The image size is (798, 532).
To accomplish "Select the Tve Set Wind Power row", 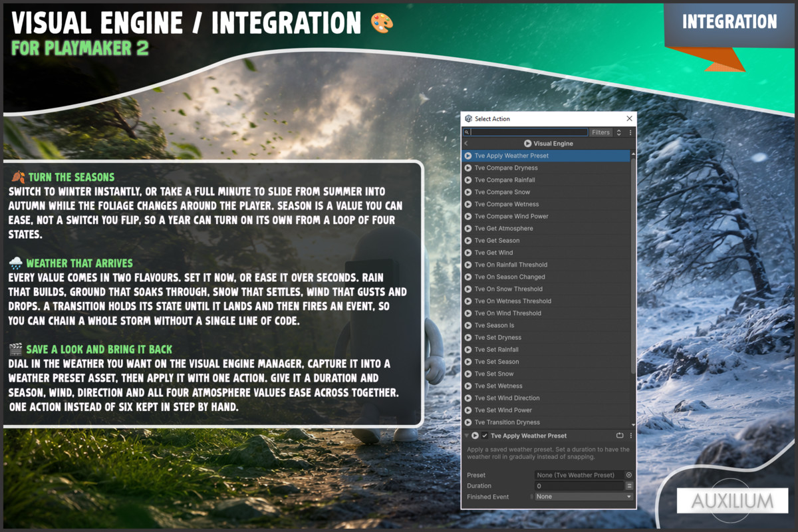I will [x=545, y=410].
